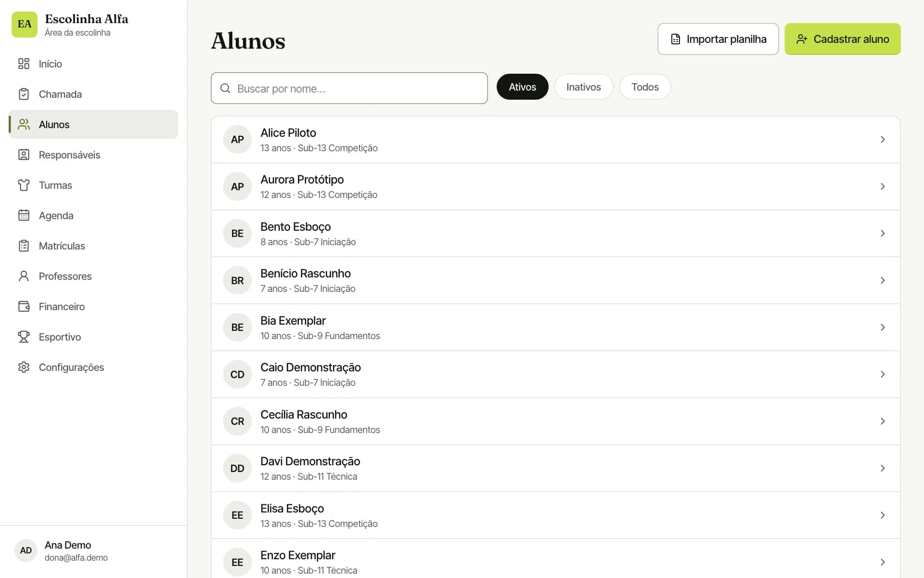Screen dimensions: 924x578
Task: Click text '8 anos · Sub-7 Iniciação'
Action: (x=308, y=242)
